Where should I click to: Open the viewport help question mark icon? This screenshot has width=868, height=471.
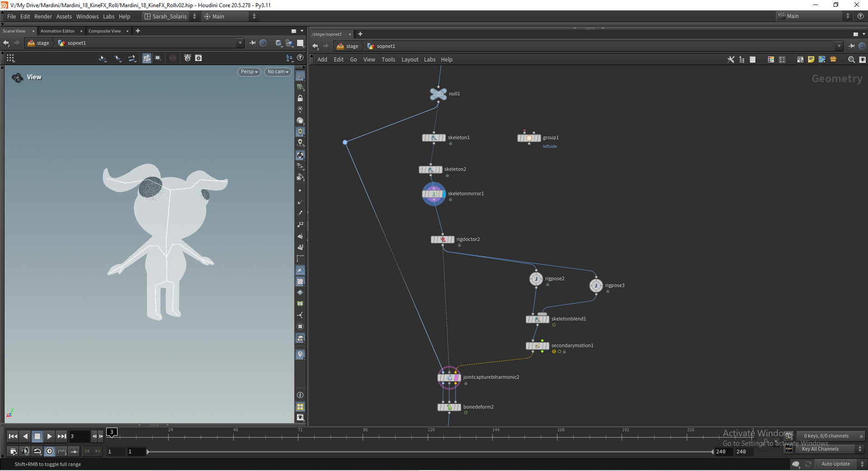click(300, 58)
